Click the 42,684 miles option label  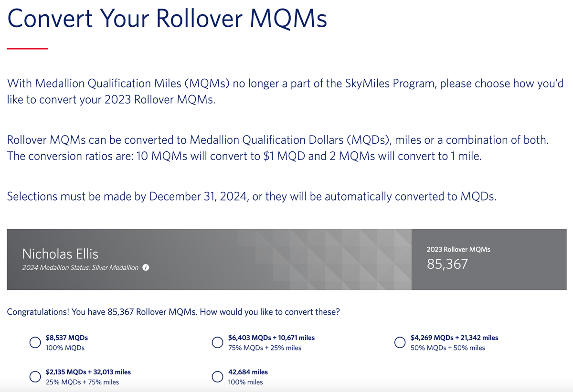coord(249,371)
